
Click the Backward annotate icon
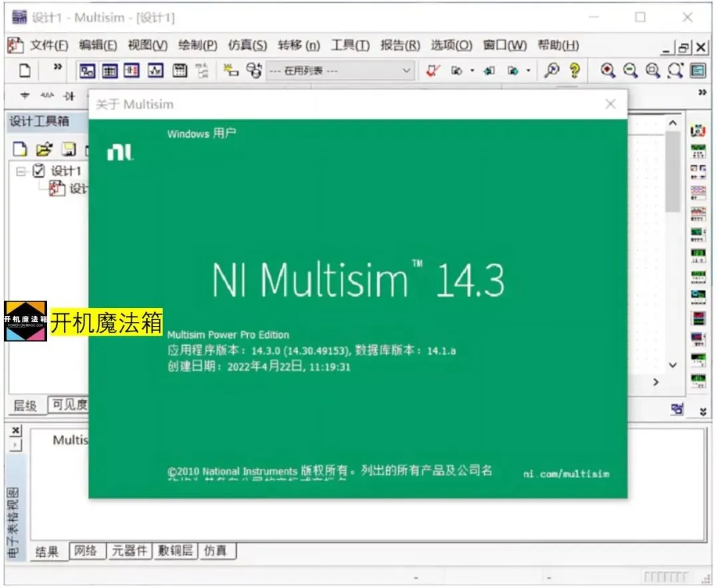[489, 71]
